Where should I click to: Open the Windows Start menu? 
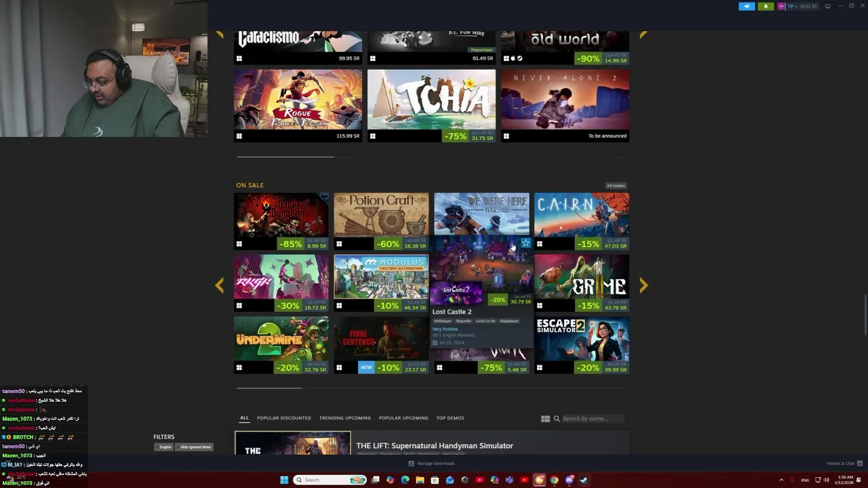pyautogui.click(x=284, y=480)
